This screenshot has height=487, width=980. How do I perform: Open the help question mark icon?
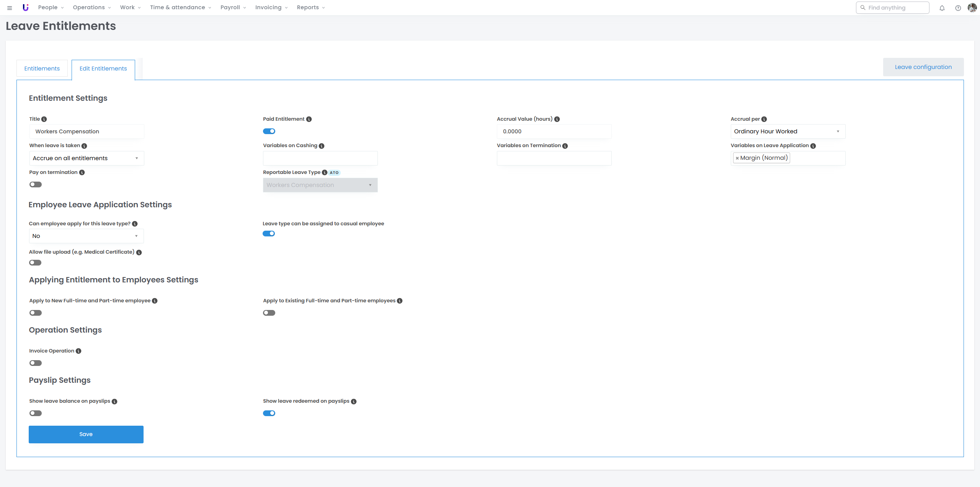click(958, 8)
